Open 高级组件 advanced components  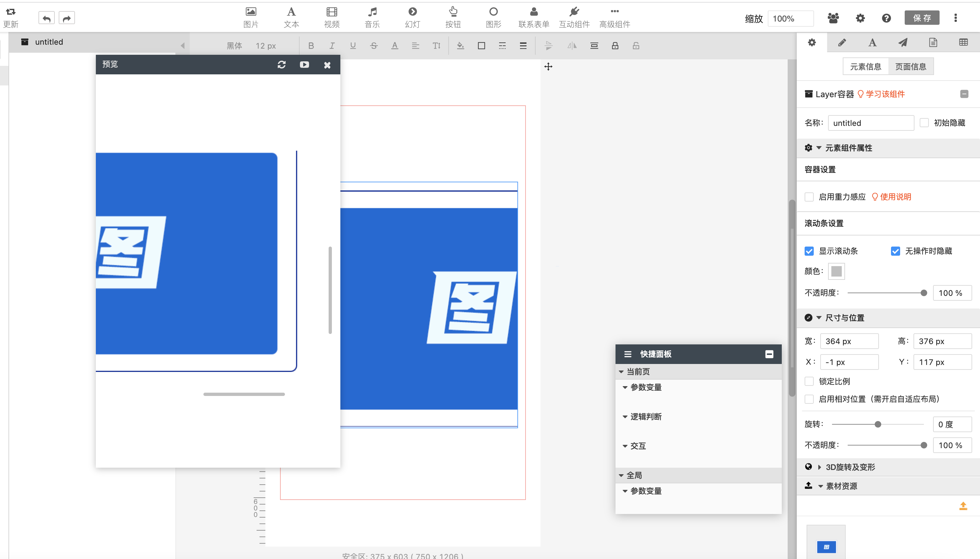click(x=615, y=17)
